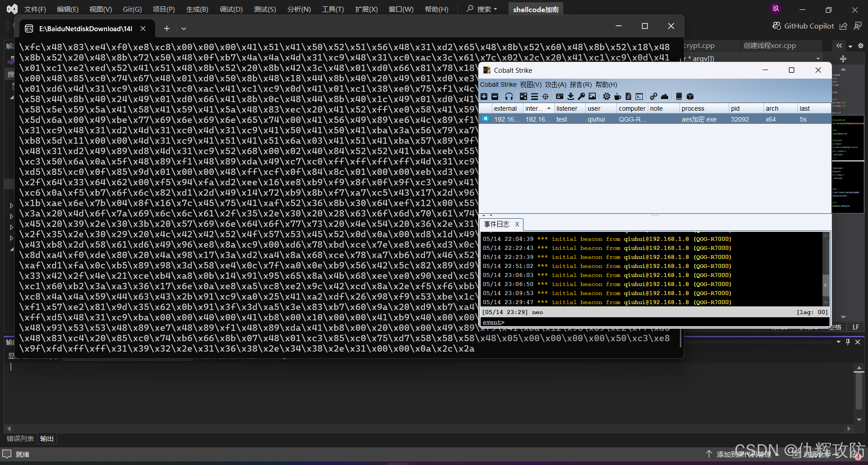Click the Disconnect (minus) icon in Cobalt Strike

495,96
